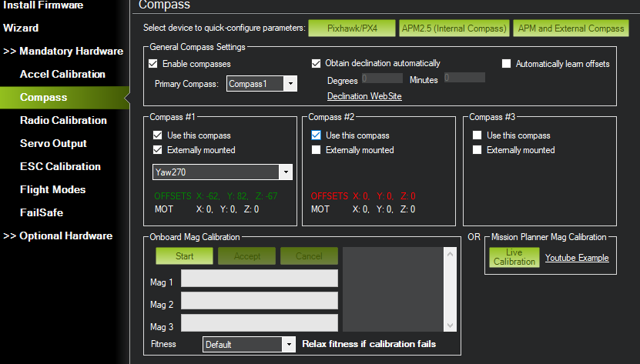The height and width of the screenshot is (364, 640).
Task: Click APM and External Compass button
Action: point(571,28)
